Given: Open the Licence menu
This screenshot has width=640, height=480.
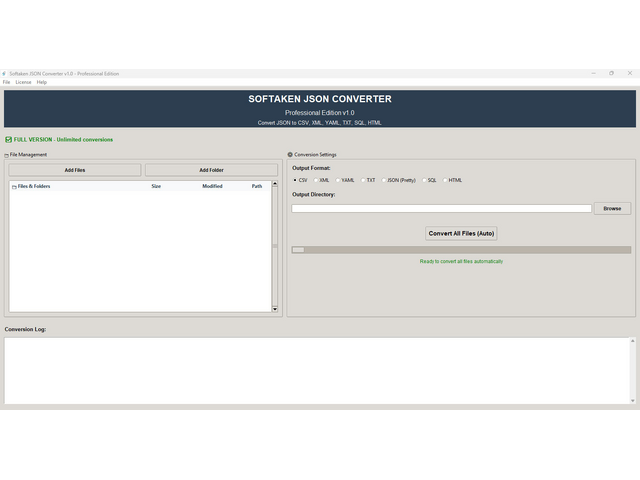Looking at the screenshot, I should [23, 82].
